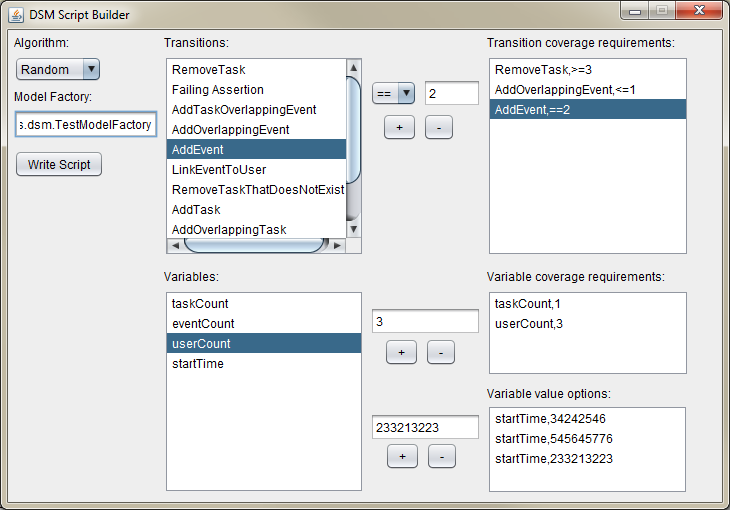This screenshot has width=730, height=510.
Task: Select eventCount in Variables list
Action: (x=203, y=324)
